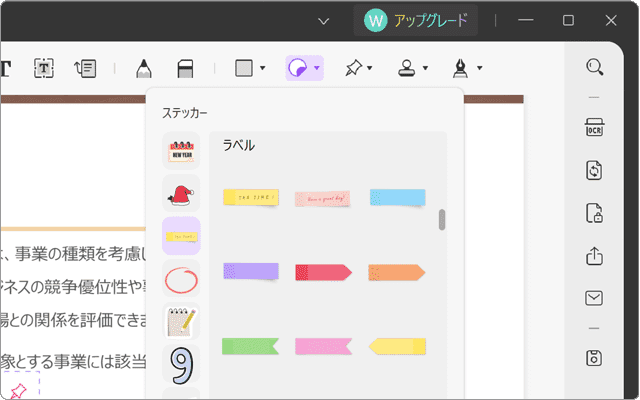Minimize the application window

coord(526,20)
